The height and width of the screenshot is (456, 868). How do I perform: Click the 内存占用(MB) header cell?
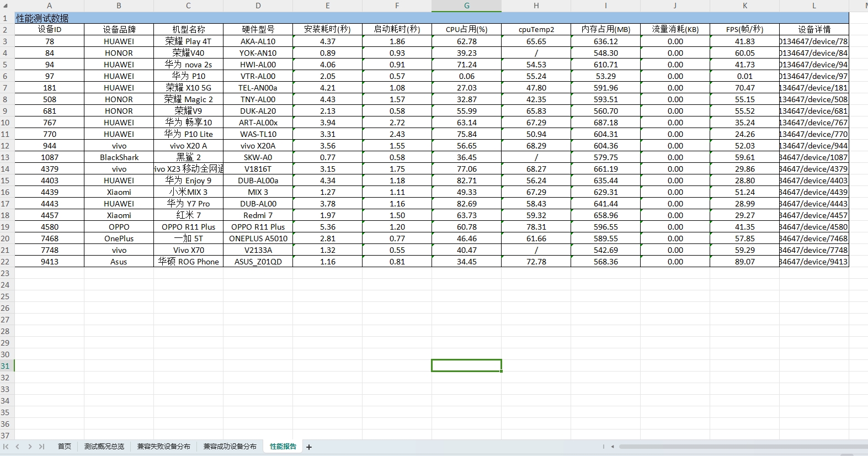click(605, 29)
